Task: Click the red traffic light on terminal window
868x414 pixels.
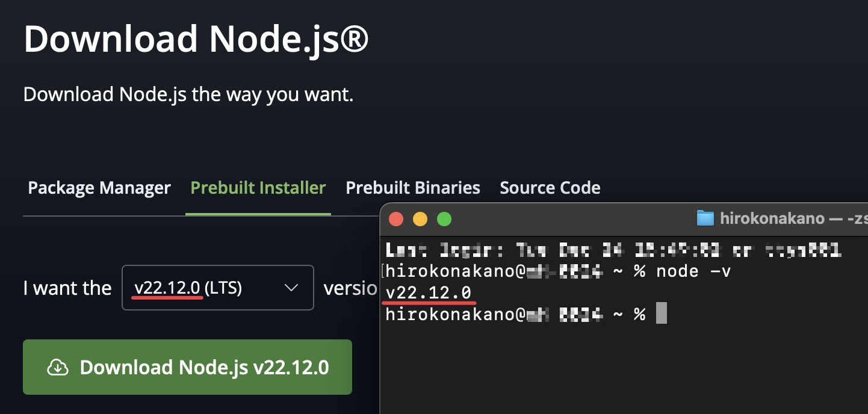Action: (x=396, y=219)
